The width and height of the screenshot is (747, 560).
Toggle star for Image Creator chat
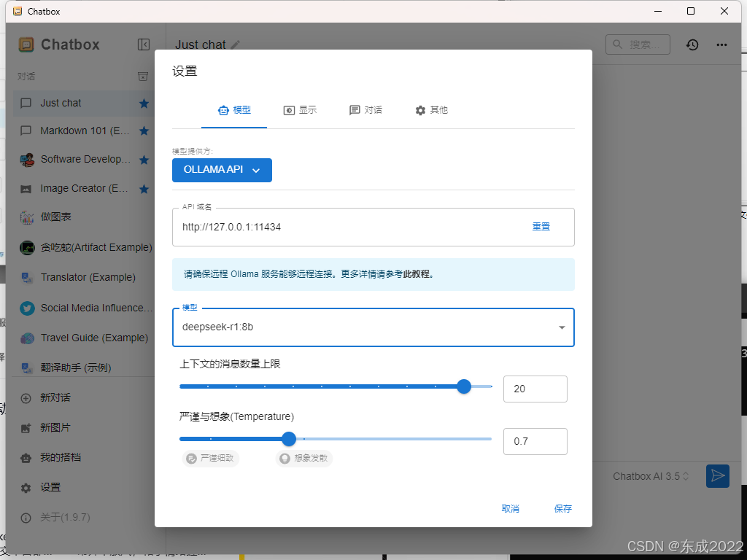(144, 189)
